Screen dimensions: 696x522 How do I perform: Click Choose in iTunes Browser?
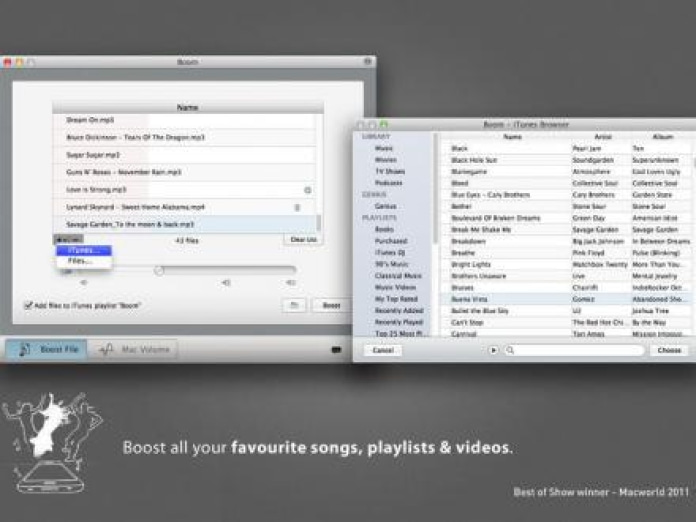coord(669,350)
